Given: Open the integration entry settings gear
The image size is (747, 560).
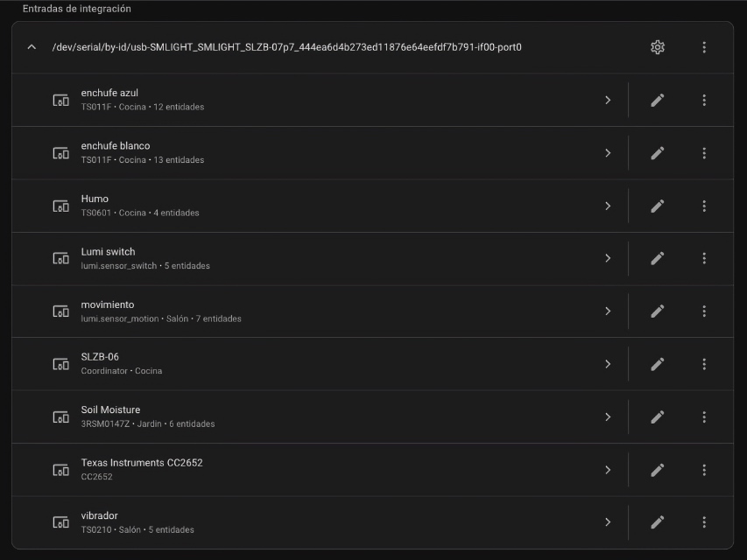Looking at the screenshot, I should coord(658,47).
